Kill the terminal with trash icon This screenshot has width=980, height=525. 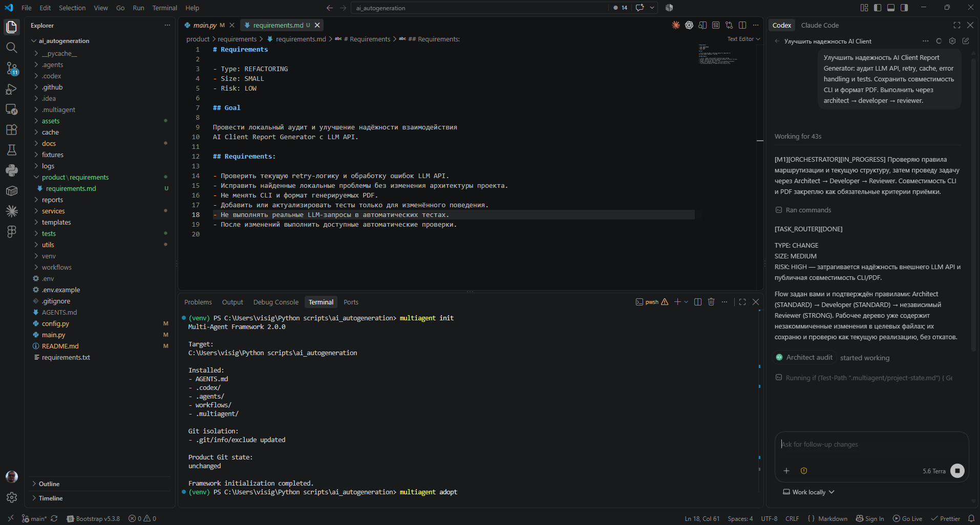711,302
